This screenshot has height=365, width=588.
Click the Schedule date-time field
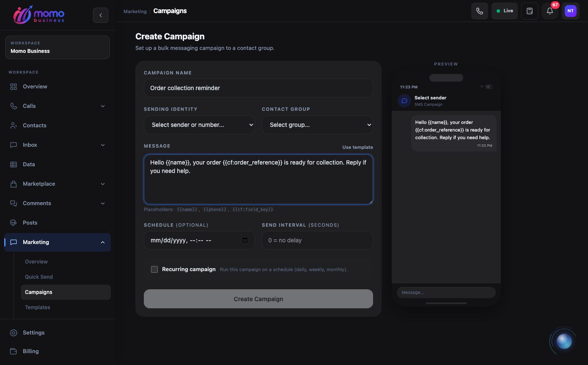point(199,240)
